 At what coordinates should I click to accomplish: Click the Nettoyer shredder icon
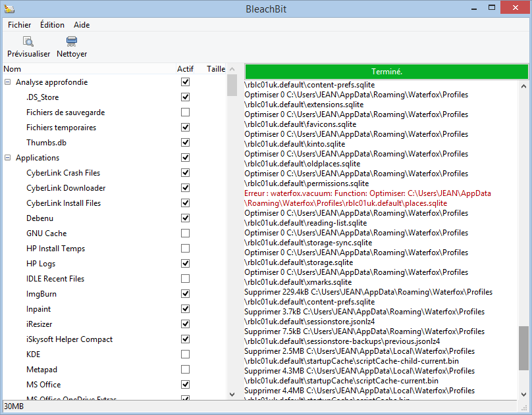[72, 41]
